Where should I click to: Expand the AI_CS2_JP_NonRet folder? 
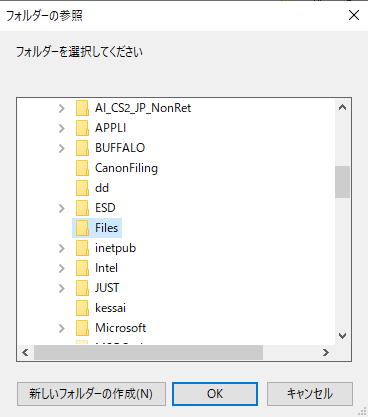(x=62, y=108)
